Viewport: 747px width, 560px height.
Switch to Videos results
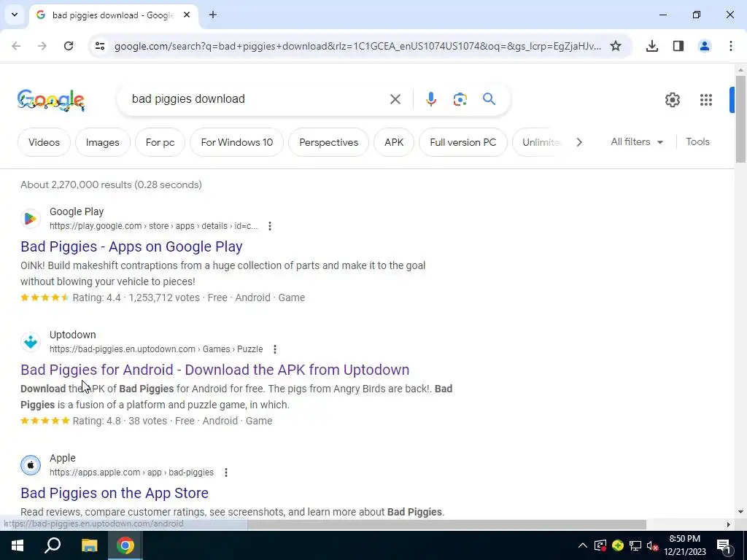(44, 142)
